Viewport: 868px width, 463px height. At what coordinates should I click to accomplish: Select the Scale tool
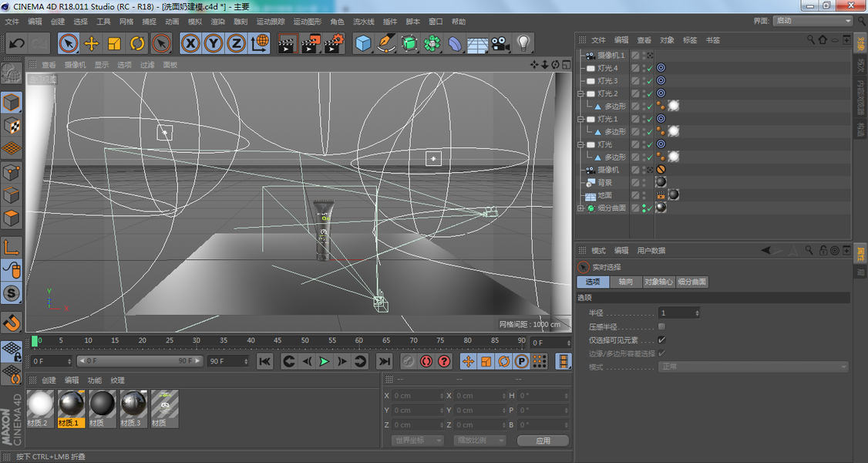pyautogui.click(x=115, y=43)
